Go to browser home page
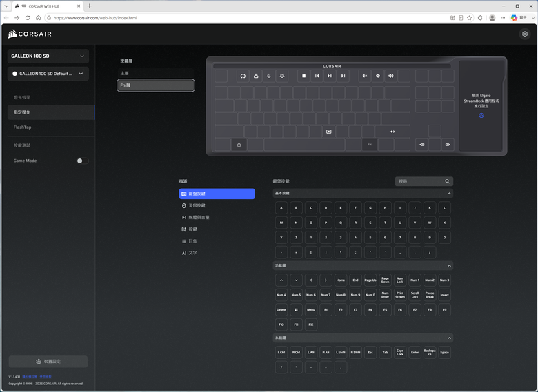 (38, 18)
